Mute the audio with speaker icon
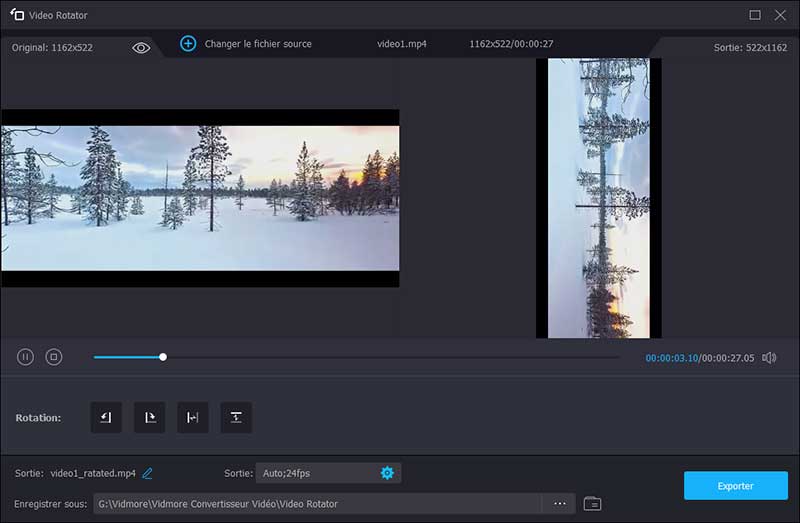This screenshot has height=523, width=800. pyautogui.click(x=769, y=358)
